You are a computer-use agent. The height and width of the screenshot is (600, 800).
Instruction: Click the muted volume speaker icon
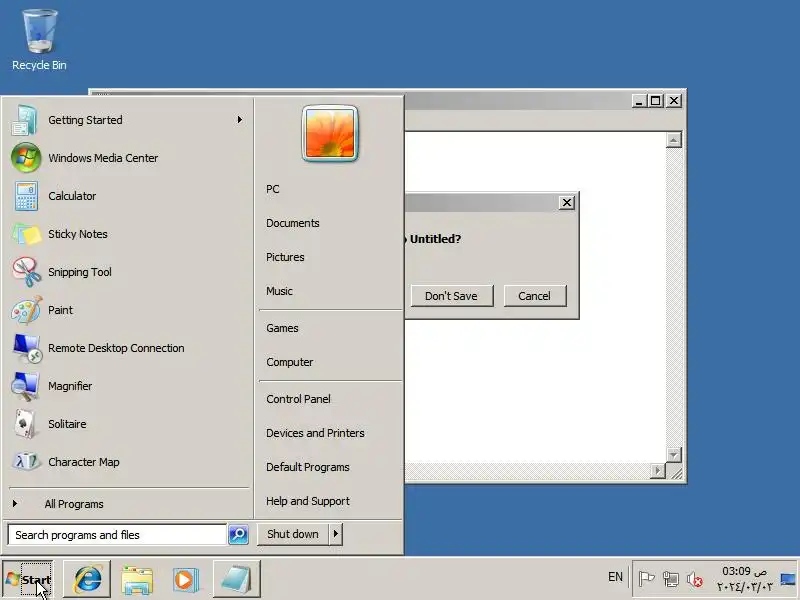pos(694,579)
